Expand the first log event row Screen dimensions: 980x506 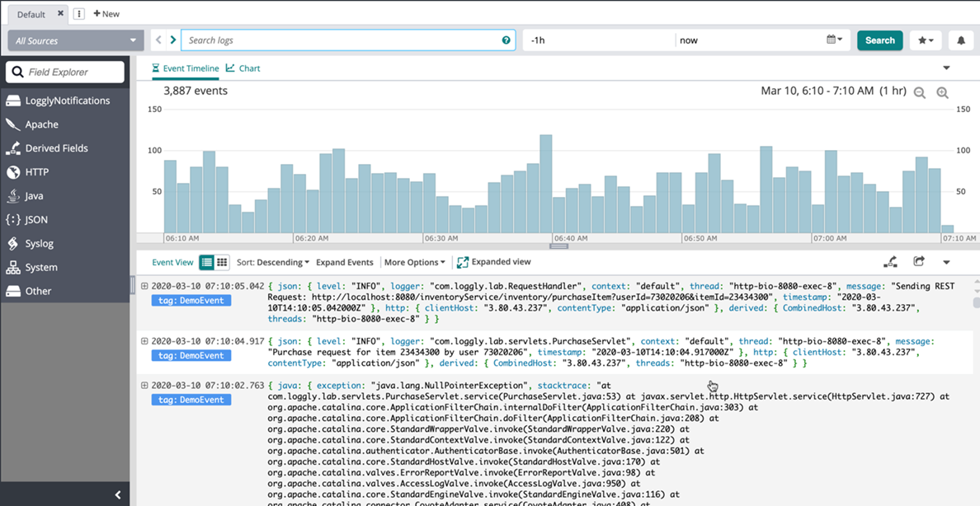[144, 286]
